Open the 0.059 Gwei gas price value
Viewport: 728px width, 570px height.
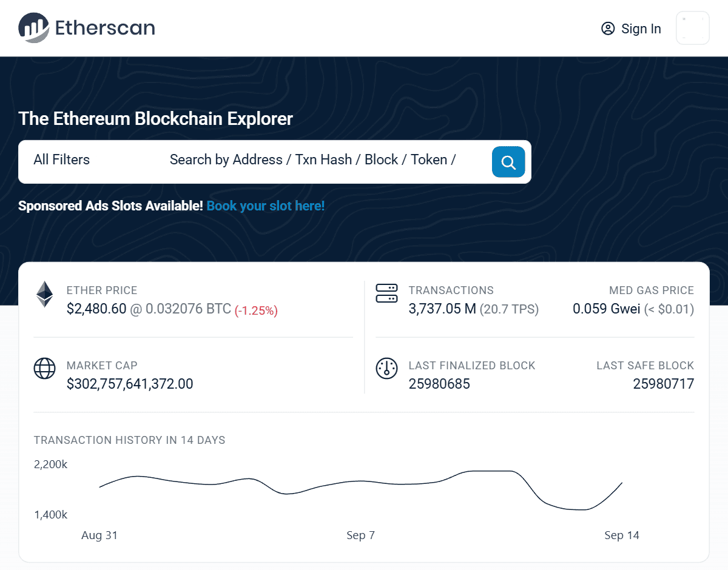(x=607, y=309)
